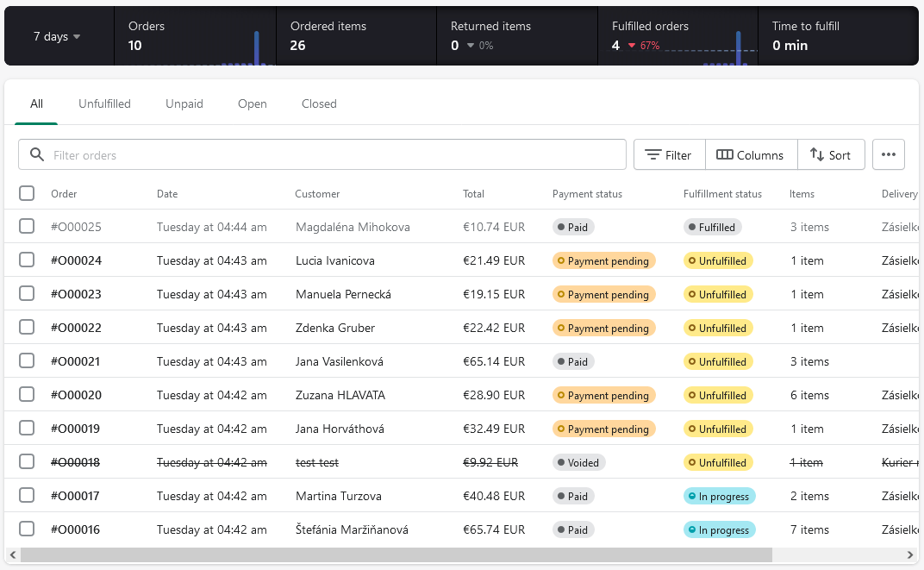Click the scrollbar left arrow

13,554
